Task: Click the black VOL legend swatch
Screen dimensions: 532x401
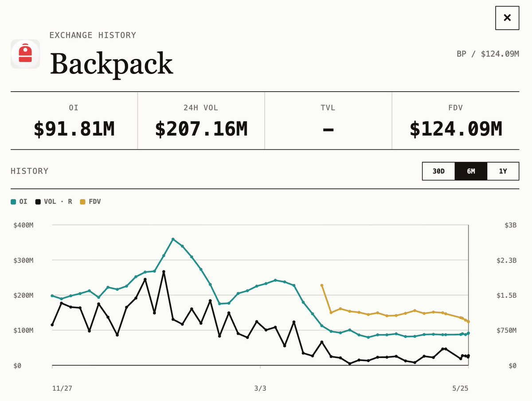Action: (x=38, y=202)
